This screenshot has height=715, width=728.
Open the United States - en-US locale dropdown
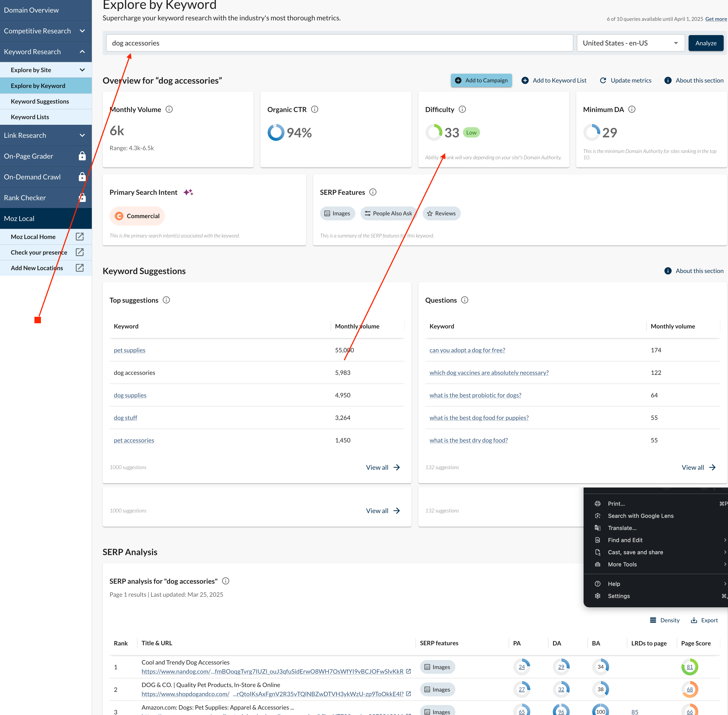click(631, 43)
